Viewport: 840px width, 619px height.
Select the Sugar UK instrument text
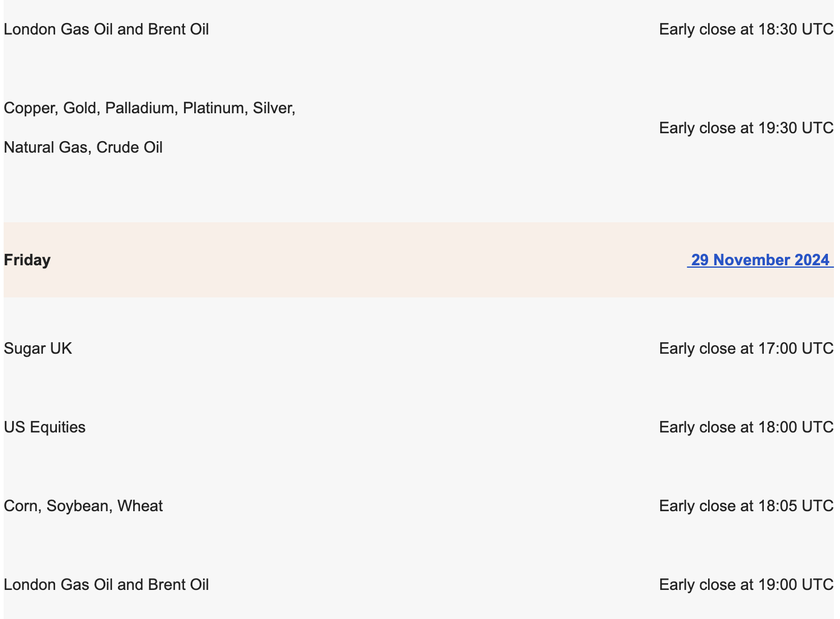click(38, 348)
